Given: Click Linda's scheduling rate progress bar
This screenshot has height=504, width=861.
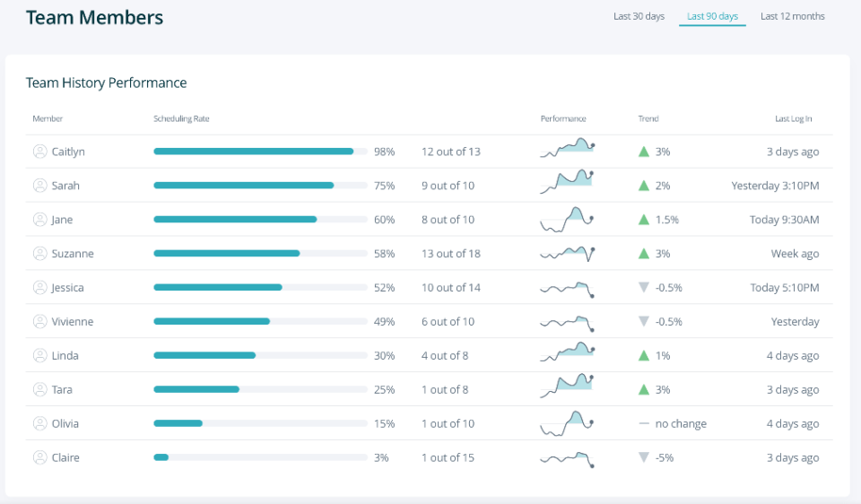Looking at the screenshot, I should pyautogui.click(x=260, y=356).
